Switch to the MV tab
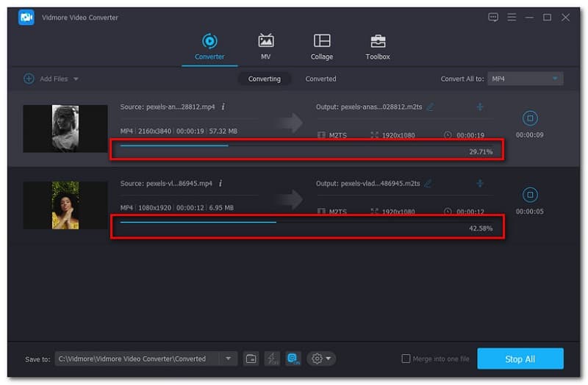The height and width of the screenshot is (385, 588). tap(265, 46)
